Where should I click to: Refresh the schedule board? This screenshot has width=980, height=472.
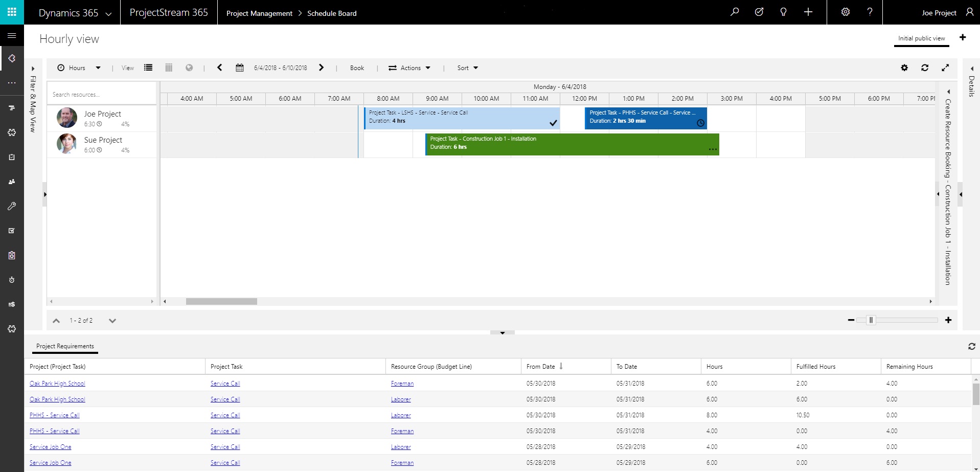coord(925,68)
